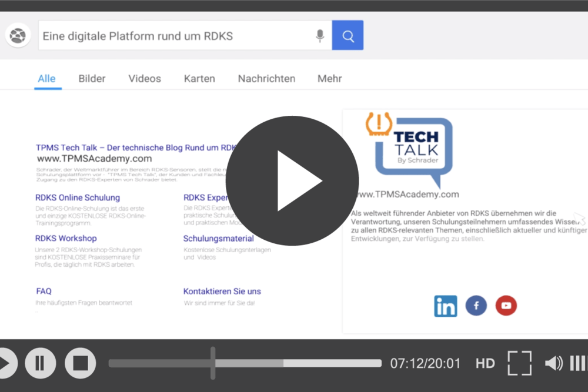This screenshot has width=588, height=392.
Task: Click the 'Als weltweit führender Anbieter' description
Action: coord(469,226)
